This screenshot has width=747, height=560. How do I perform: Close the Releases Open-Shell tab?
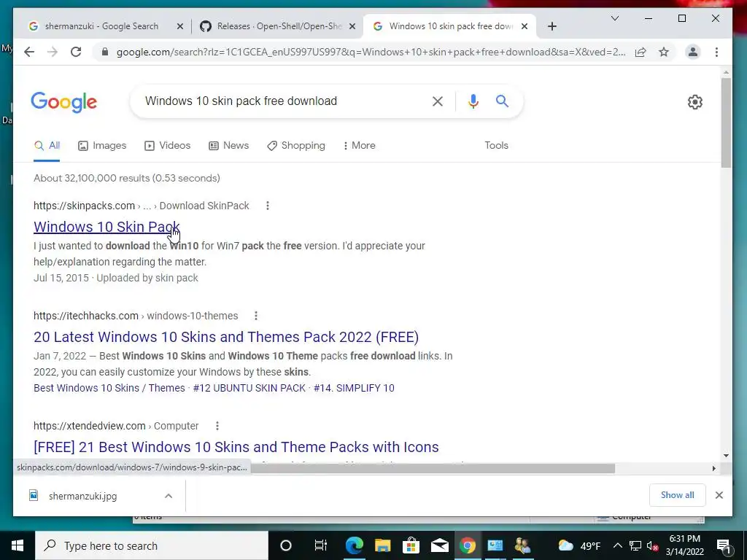tap(352, 26)
